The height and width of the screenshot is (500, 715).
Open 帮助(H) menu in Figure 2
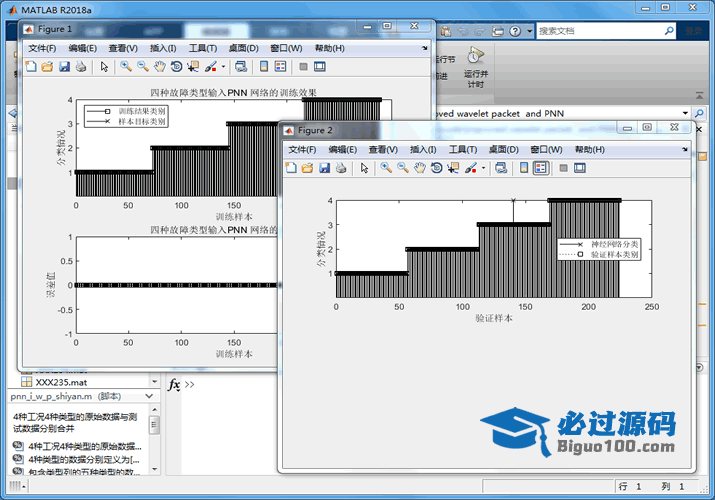[589, 149]
